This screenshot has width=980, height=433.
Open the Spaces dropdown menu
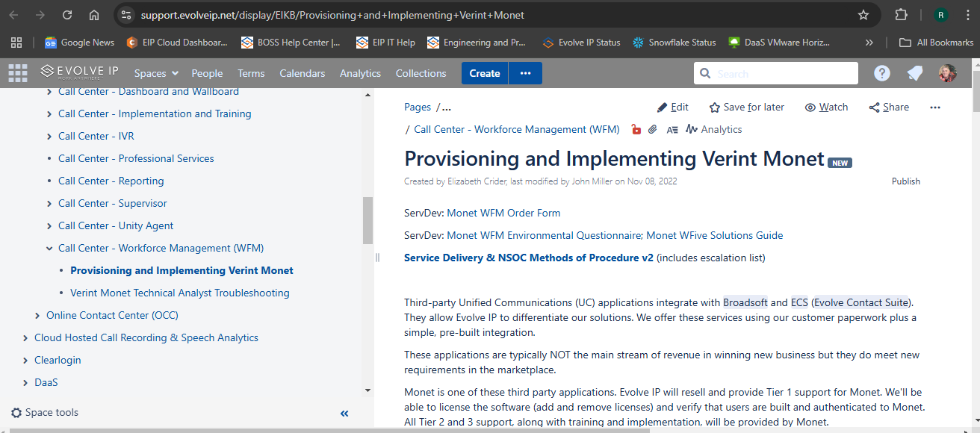pyautogui.click(x=156, y=73)
